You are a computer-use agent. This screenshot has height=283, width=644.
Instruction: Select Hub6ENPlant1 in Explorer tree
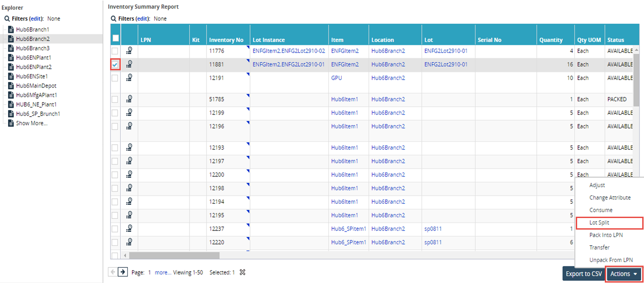pos(33,57)
